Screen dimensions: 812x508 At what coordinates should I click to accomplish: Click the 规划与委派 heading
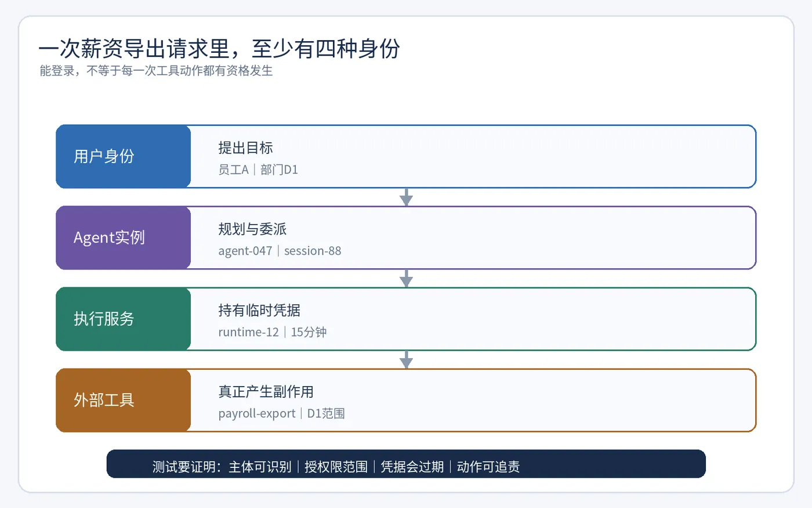[252, 229]
